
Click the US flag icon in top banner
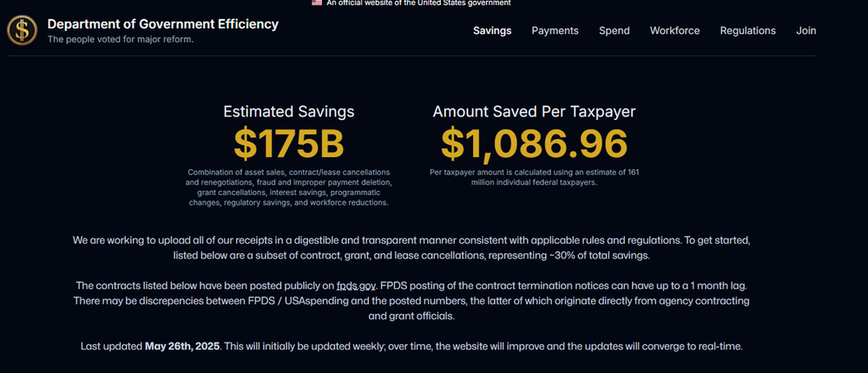317,3
